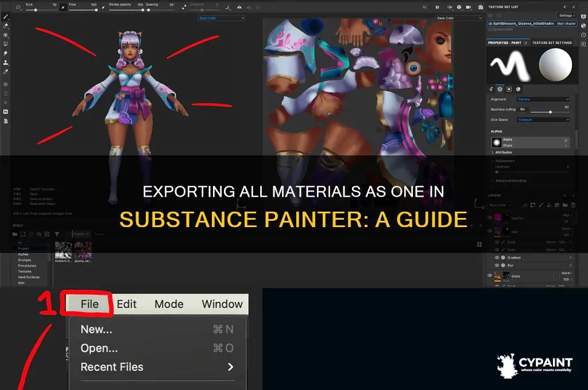Open the Log panel icon on right dock
Image resolution: width=588 pixels, height=390 pixels.
[x=583, y=44]
